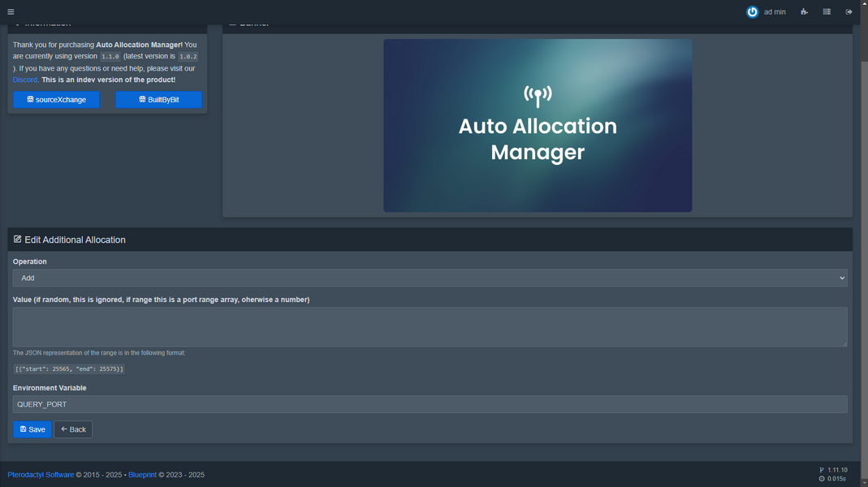Click into the Value text area

(x=430, y=326)
